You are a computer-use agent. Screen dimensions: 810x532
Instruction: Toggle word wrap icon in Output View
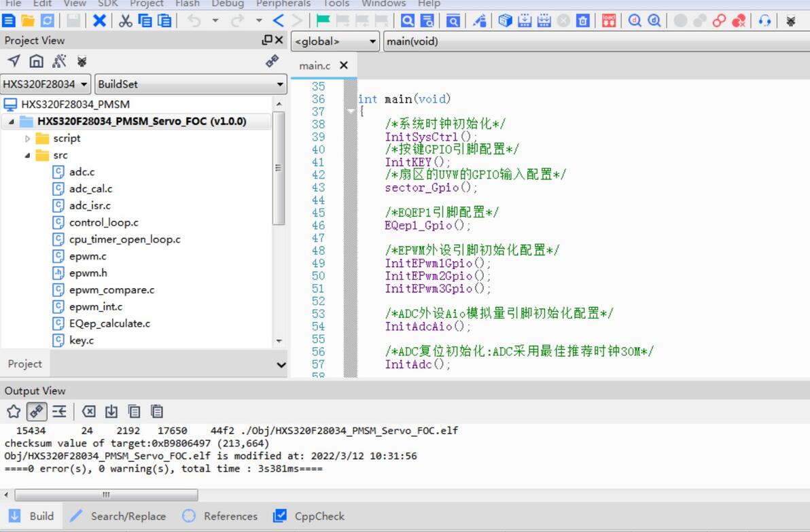59,412
